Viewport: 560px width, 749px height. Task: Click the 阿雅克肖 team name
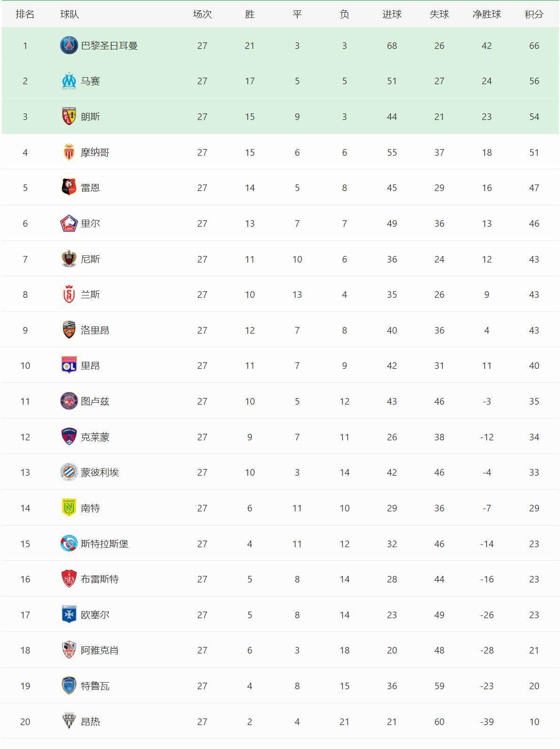coord(100,650)
